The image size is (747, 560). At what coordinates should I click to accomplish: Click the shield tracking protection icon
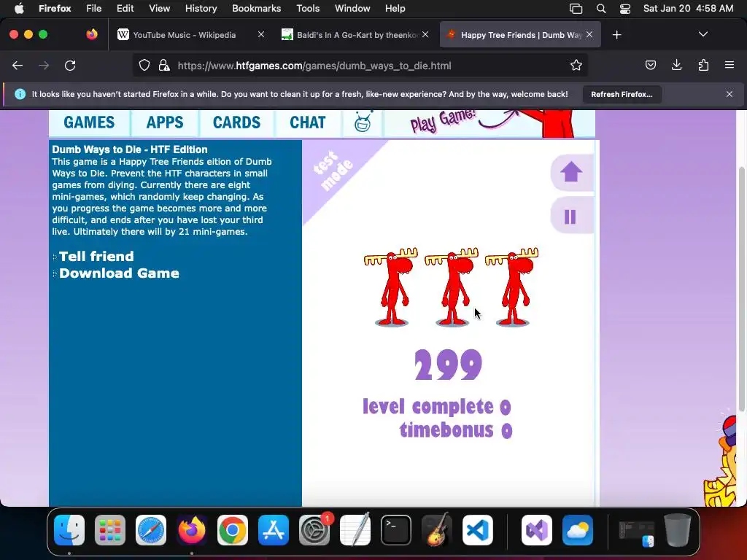[144, 66]
